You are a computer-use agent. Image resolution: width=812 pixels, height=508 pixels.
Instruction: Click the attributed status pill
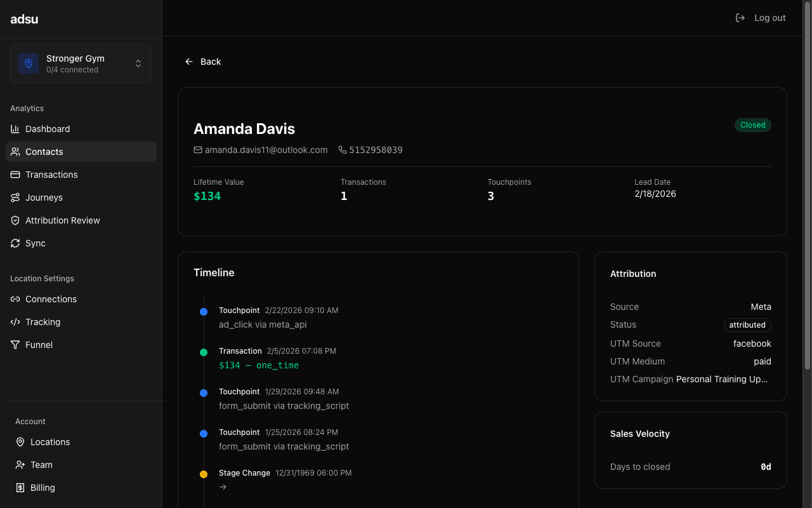pyautogui.click(x=747, y=324)
